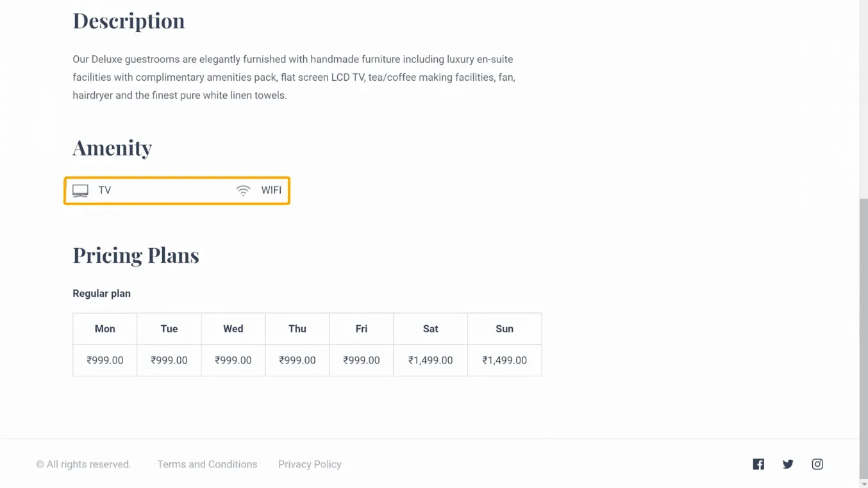Click the Pricing Plans heading
This screenshot has width=868, height=488.
click(136, 255)
